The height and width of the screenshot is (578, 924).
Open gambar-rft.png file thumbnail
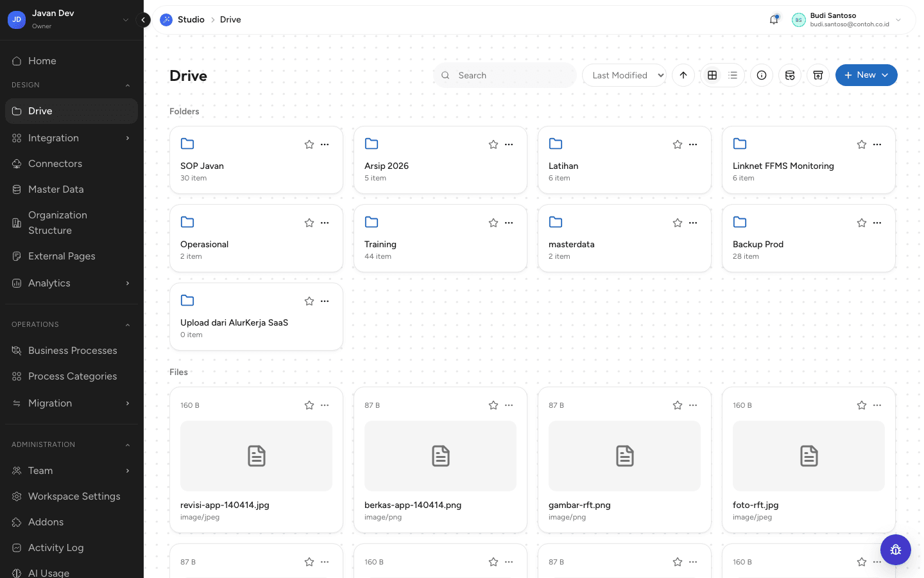pyautogui.click(x=624, y=456)
